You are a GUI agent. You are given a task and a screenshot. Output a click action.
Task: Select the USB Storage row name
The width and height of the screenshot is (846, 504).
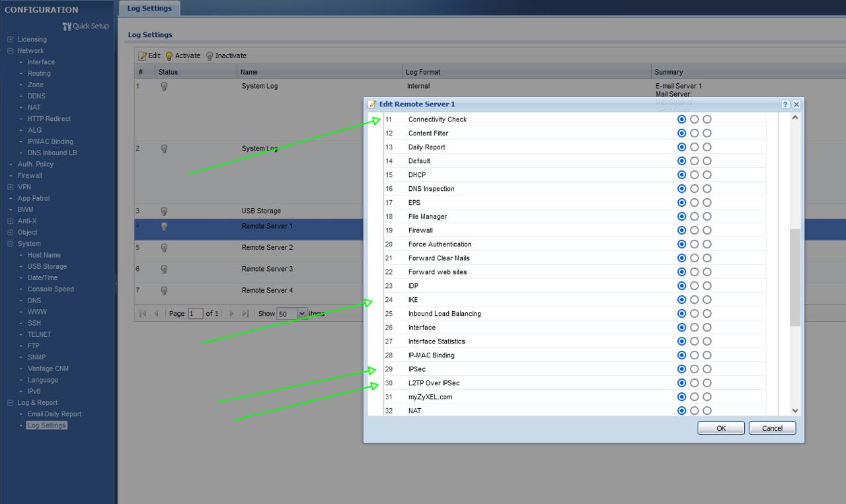pyautogui.click(x=261, y=211)
